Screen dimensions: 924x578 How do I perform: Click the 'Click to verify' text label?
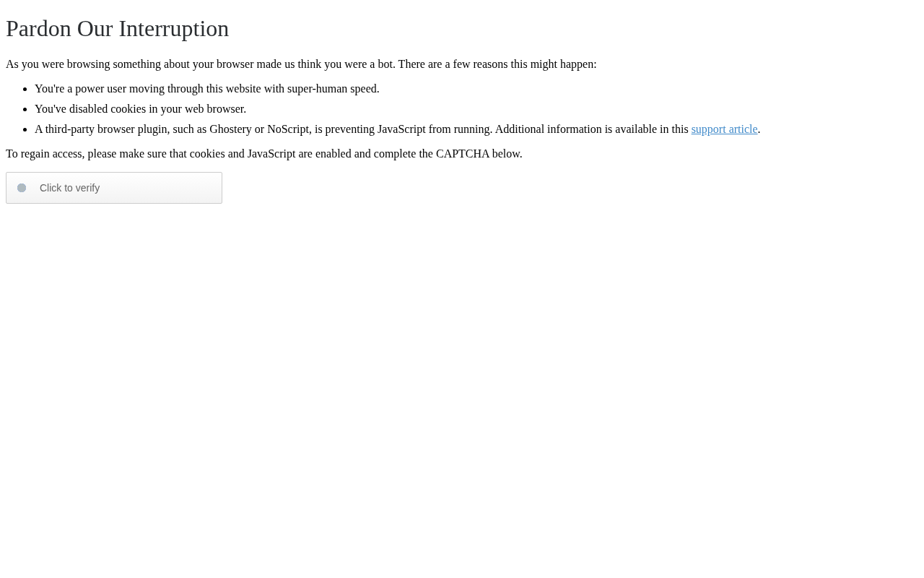(69, 188)
